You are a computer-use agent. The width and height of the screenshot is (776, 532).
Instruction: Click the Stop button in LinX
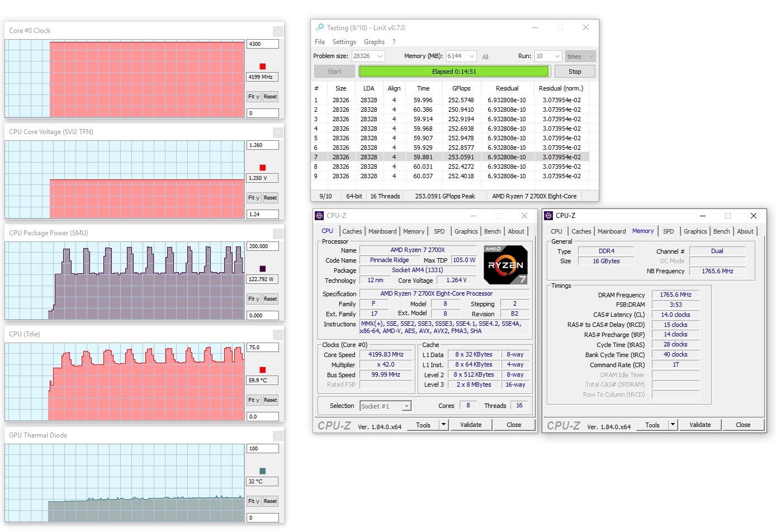click(x=575, y=72)
